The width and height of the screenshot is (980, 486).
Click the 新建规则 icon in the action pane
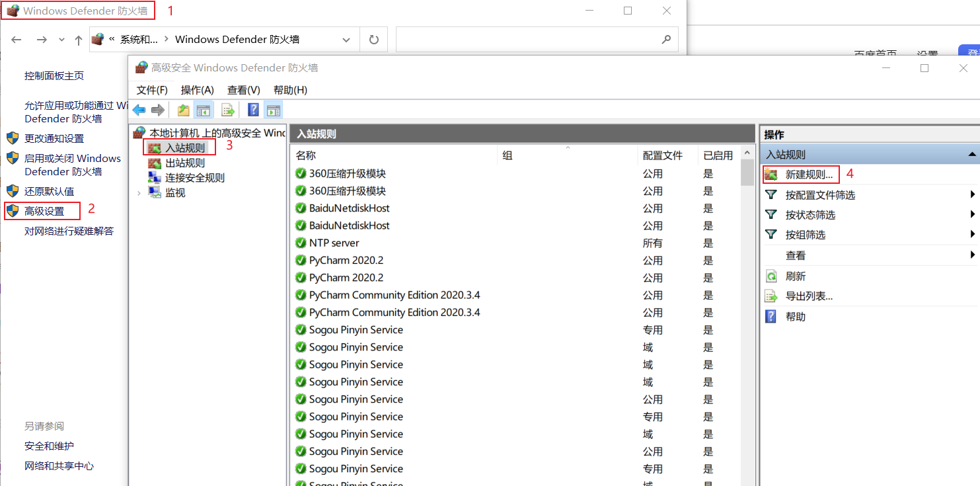tap(772, 174)
